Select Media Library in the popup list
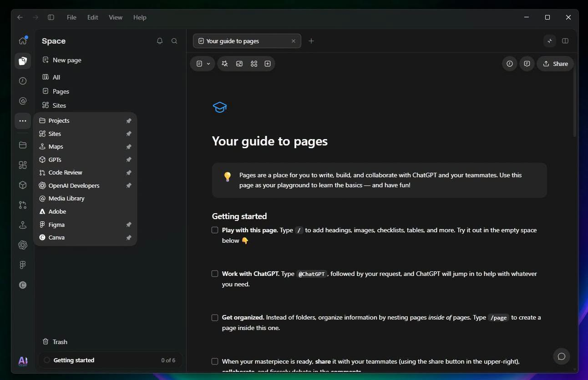Viewport: 588px width, 380px height. [85, 199]
